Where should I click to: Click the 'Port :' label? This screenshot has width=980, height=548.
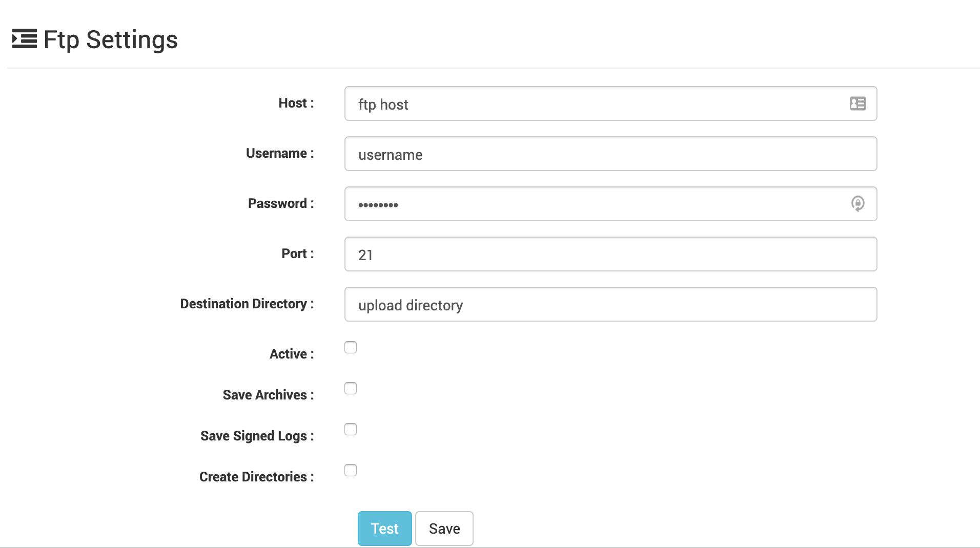pos(298,254)
